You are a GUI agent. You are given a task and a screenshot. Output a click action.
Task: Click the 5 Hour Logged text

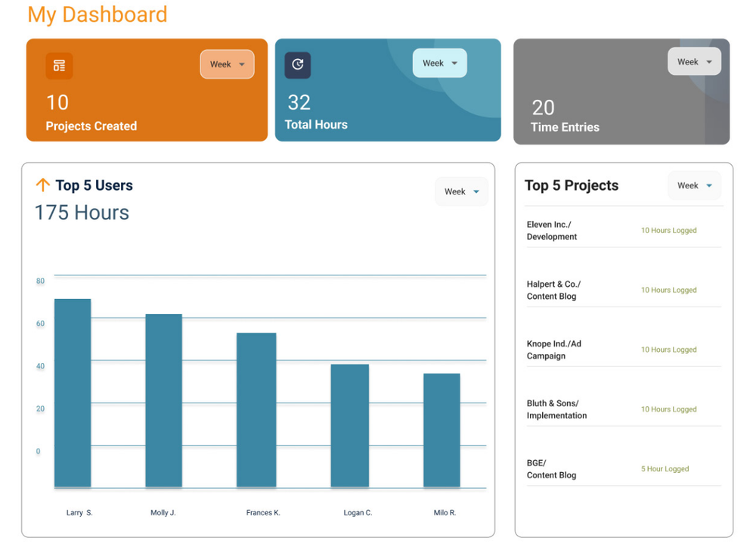[665, 468]
